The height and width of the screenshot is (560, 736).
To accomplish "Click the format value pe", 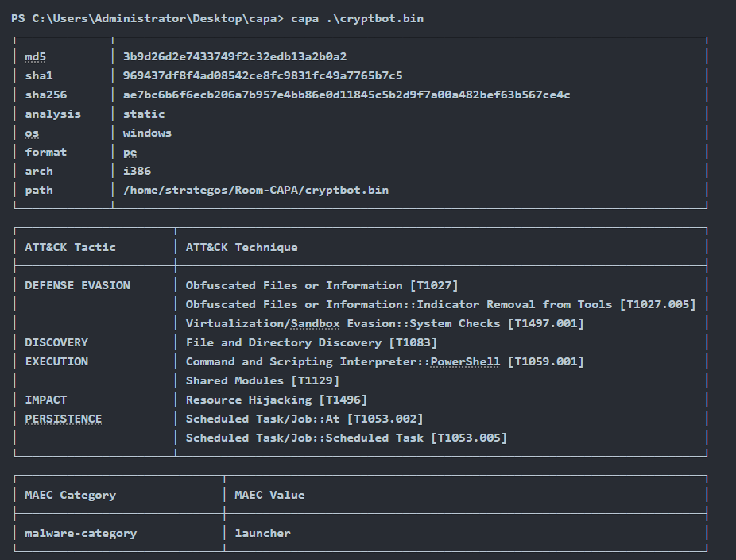I will pos(130,153).
